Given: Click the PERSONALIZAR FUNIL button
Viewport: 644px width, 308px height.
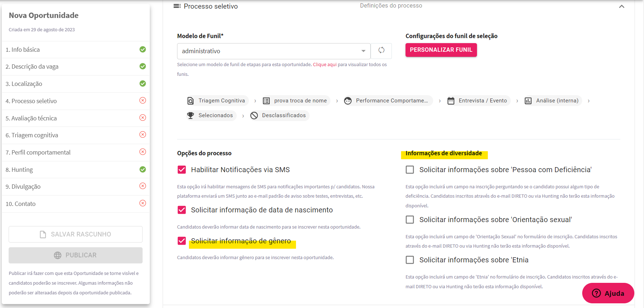Looking at the screenshot, I should point(441,50).
